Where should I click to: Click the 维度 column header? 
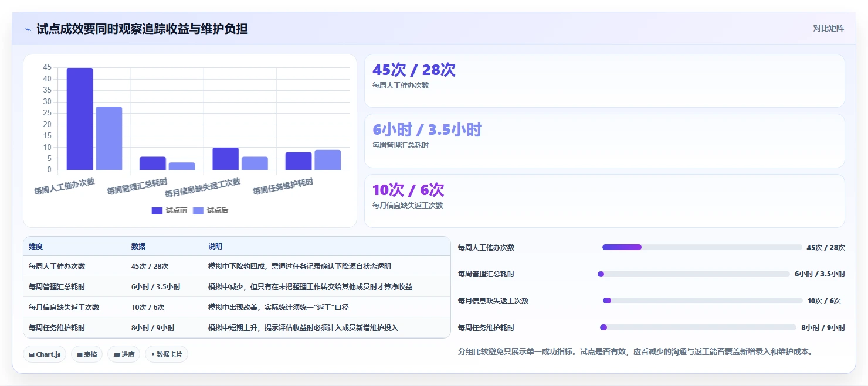coord(36,247)
